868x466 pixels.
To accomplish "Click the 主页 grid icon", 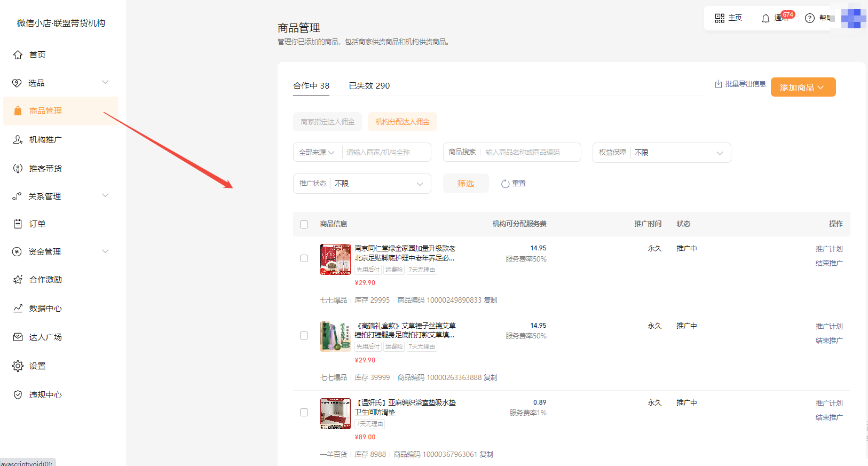I will [720, 18].
